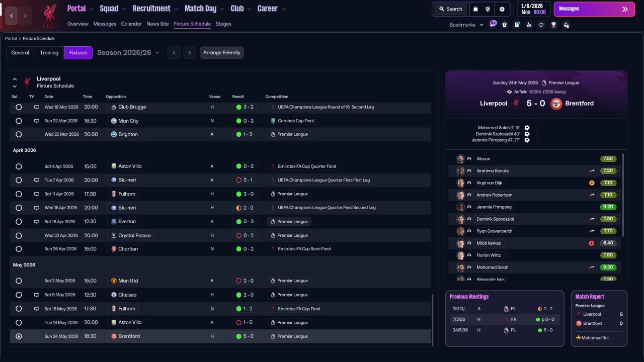This screenshot has width=644, height=362.
Task: Open the trophy bookmark shortcut
Action: 553,25
